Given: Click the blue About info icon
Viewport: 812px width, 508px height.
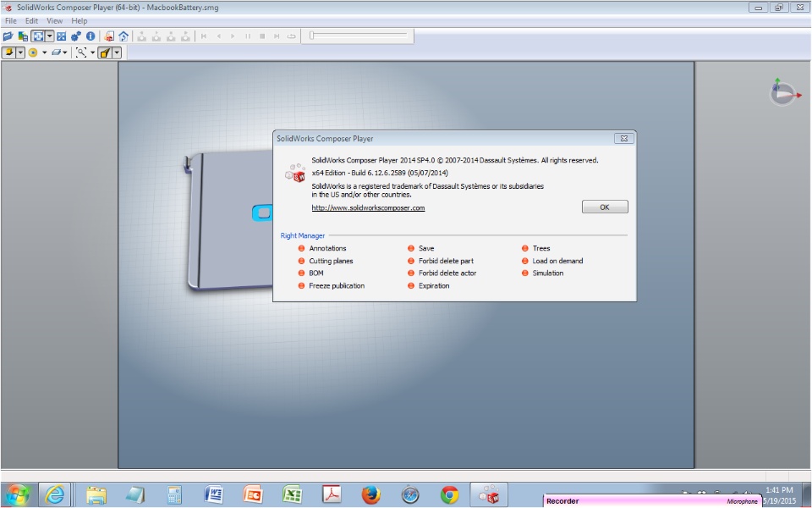Looking at the screenshot, I should tap(91, 36).
